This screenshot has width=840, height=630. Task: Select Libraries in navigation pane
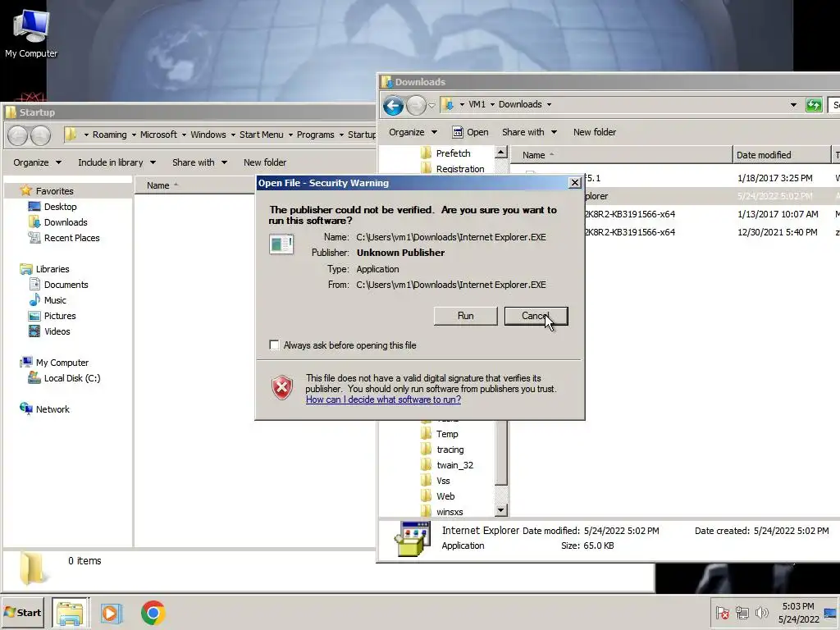(44, 269)
